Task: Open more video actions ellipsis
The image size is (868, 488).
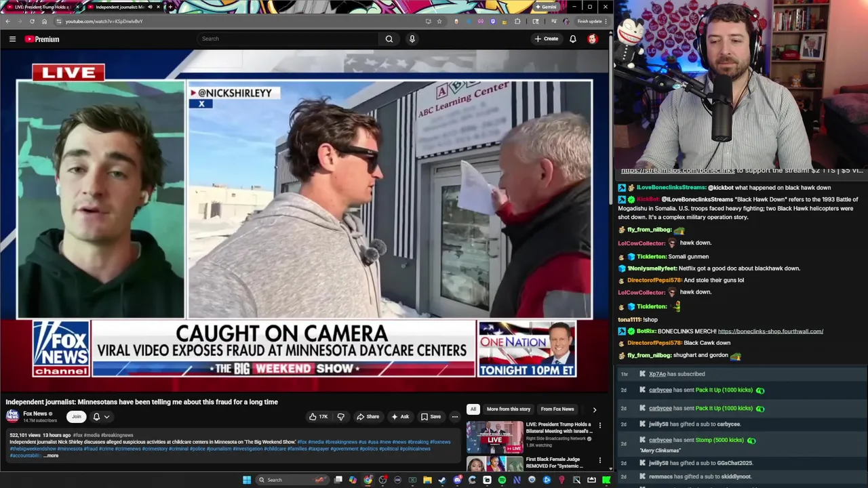Action: point(455,417)
